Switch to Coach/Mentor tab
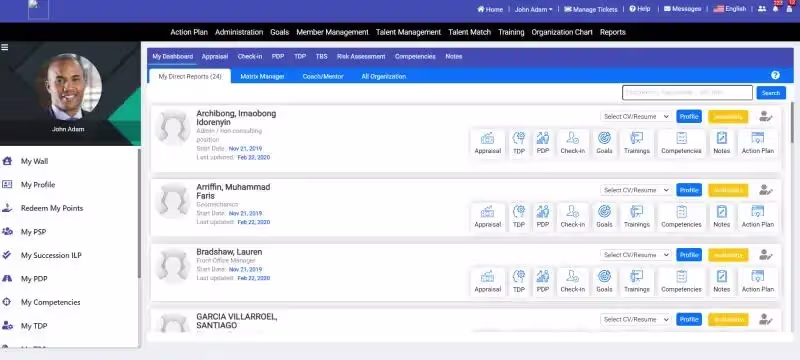 [x=323, y=76]
